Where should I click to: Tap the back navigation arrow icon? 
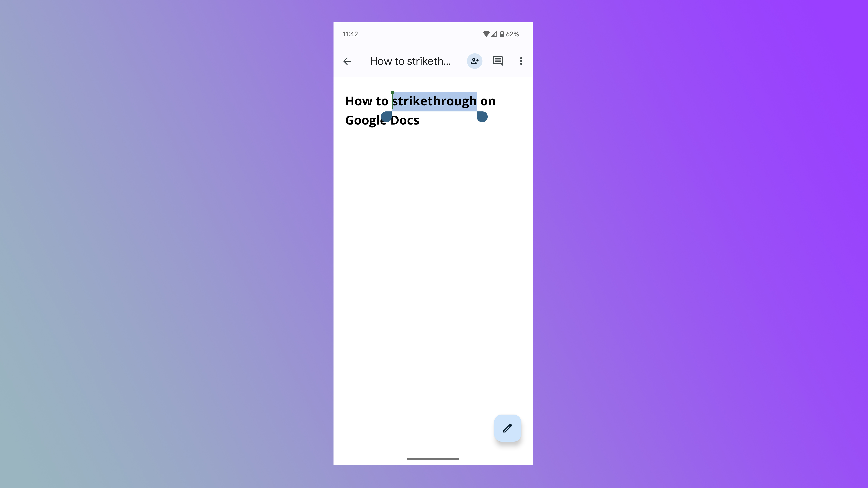pyautogui.click(x=347, y=61)
